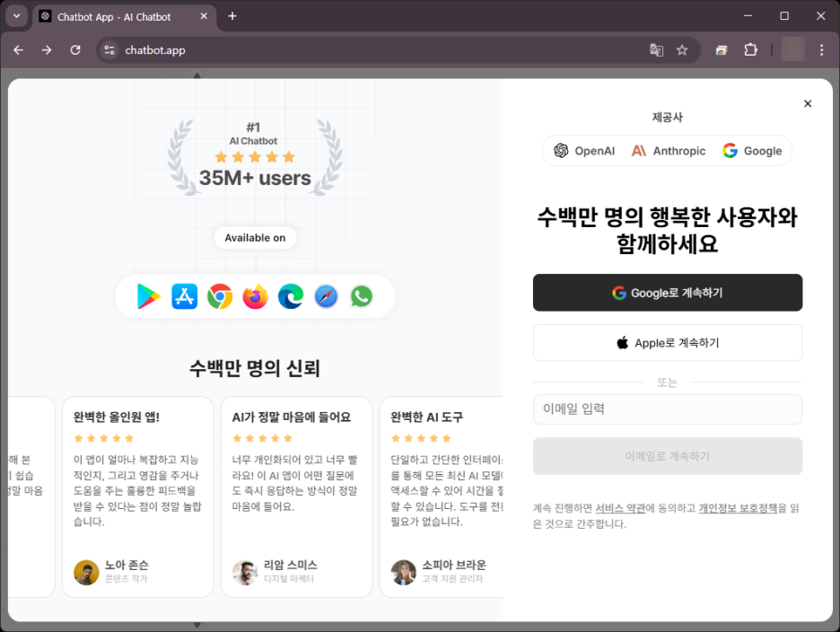
Task: Click the reviewer name 리암 스미스
Action: click(291, 565)
